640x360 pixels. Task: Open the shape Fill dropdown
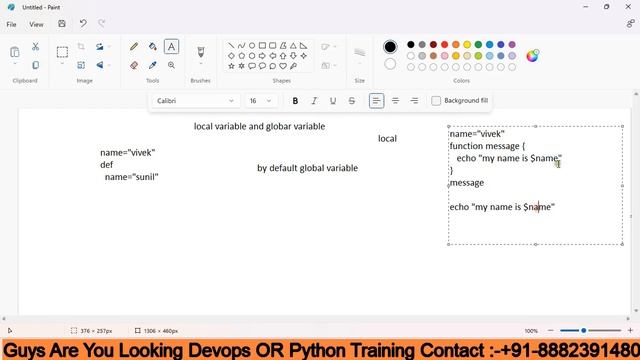329,65
